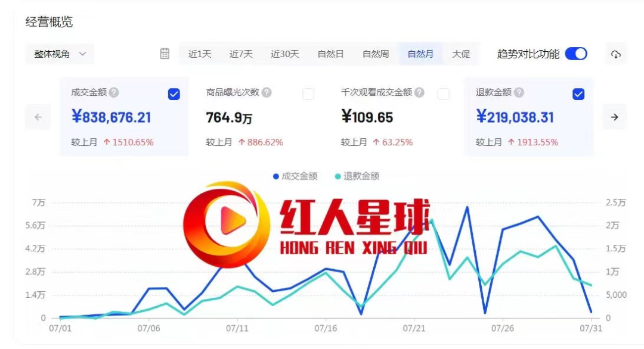The height and width of the screenshot is (349, 644).
Task: Select the 大促 tab
Action: coord(461,54)
